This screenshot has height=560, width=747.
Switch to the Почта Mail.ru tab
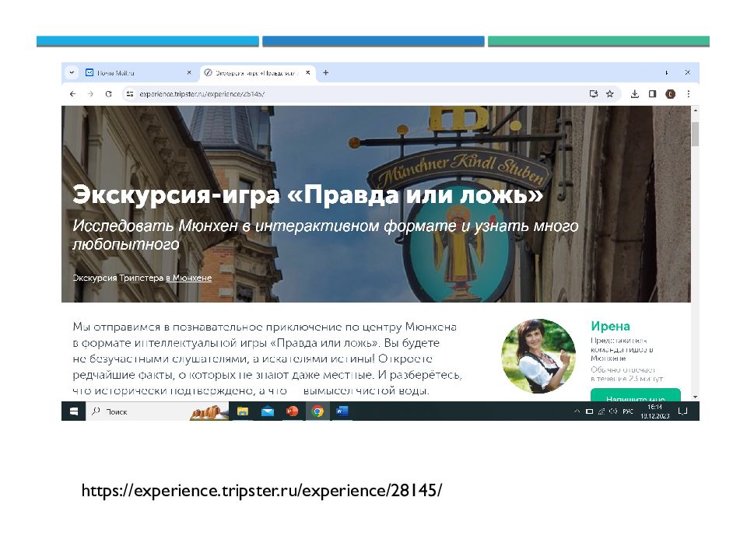[116, 72]
